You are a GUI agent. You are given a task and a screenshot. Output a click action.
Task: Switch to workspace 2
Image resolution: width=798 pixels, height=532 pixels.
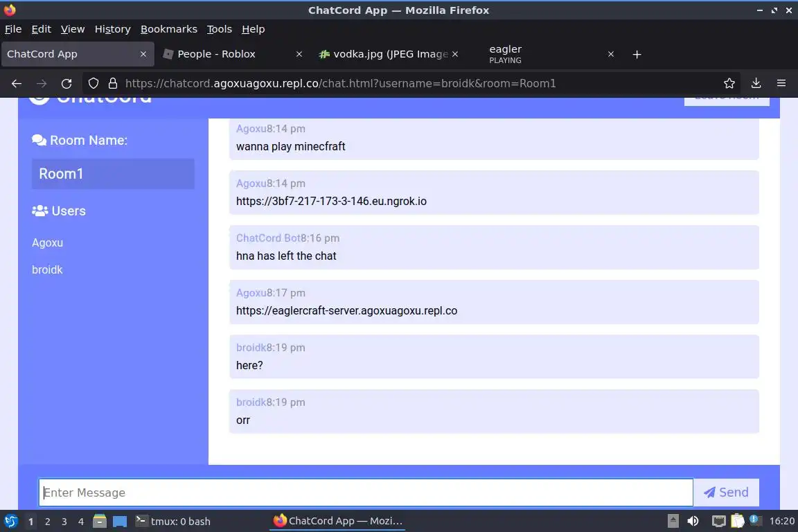47,522
